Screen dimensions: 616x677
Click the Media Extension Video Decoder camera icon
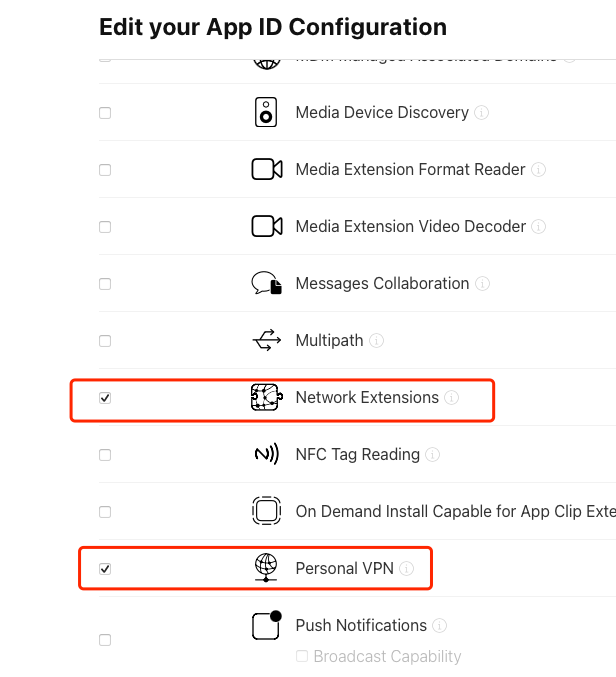pos(267,226)
